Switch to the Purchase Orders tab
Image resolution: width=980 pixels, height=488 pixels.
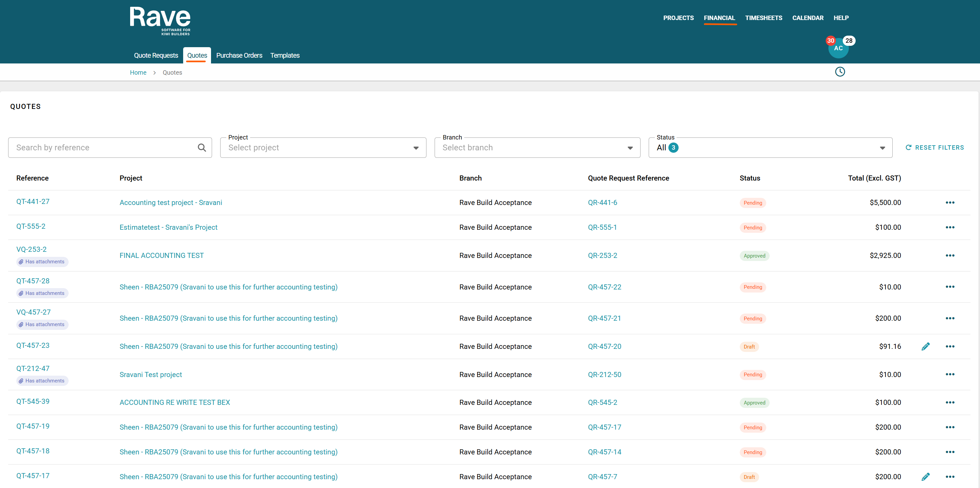[239, 56]
